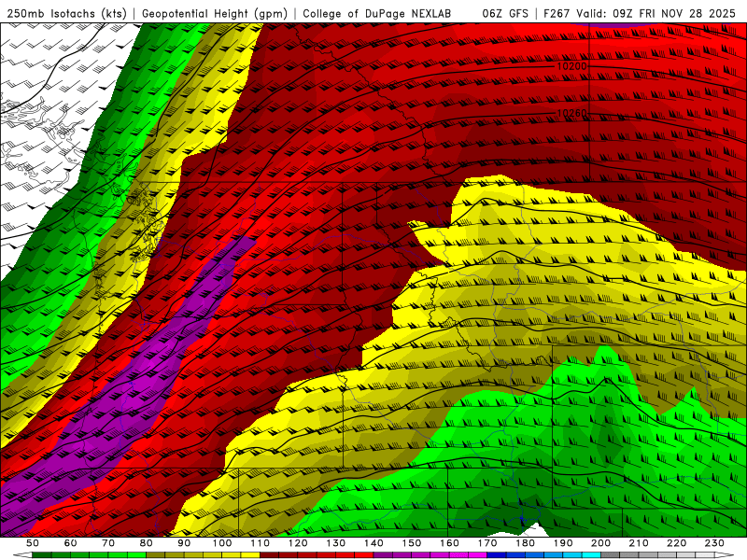Pick the darkest green swatch starting at 50 kts
Screen dimensions: 747x560
41,554
